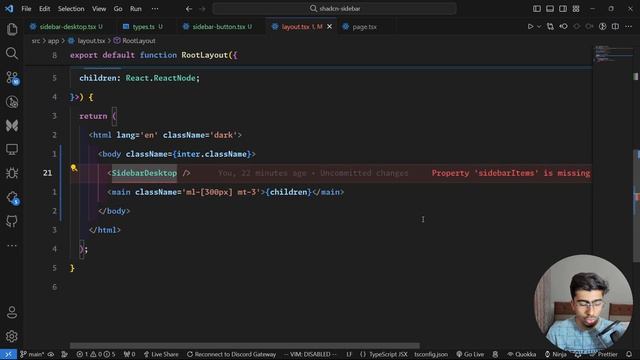Open the View menu

tap(99, 9)
